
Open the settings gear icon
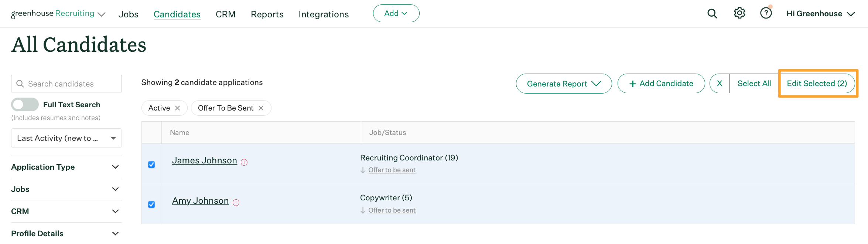click(x=739, y=13)
